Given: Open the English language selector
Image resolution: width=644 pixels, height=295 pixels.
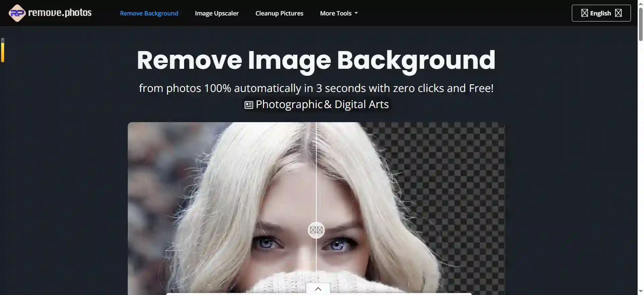Looking at the screenshot, I should [x=601, y=13].
